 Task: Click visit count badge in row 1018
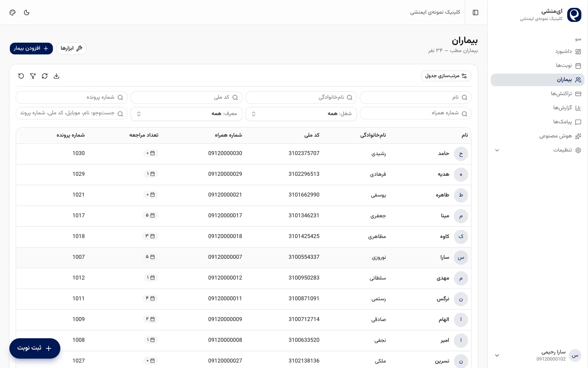coord(151,236)
